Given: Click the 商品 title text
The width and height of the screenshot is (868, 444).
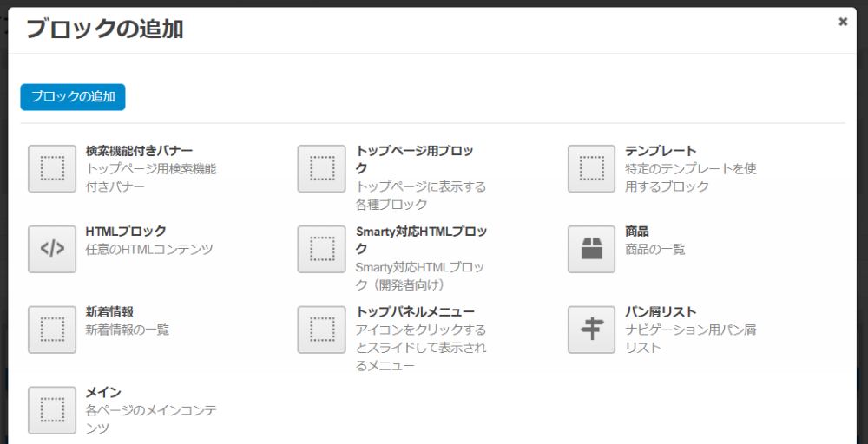Looking at the screenshot, I should (637, 232).
